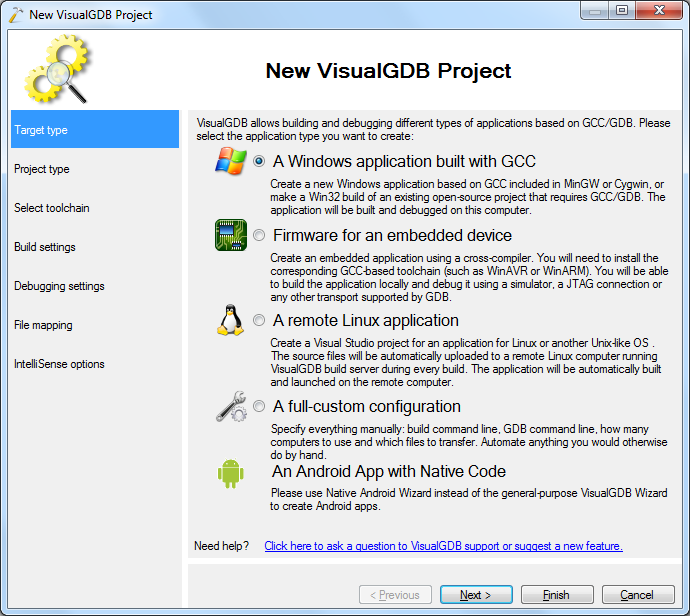Click the Windows flag icon
690x616 pixels.
click(x=231, y=161)
